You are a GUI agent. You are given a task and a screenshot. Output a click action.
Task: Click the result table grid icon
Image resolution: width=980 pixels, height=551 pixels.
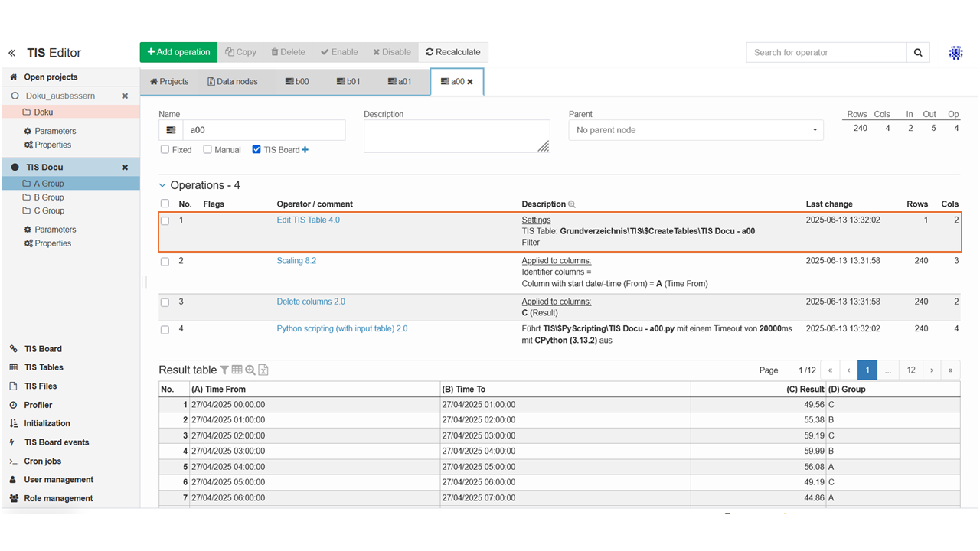click(237, 370)
